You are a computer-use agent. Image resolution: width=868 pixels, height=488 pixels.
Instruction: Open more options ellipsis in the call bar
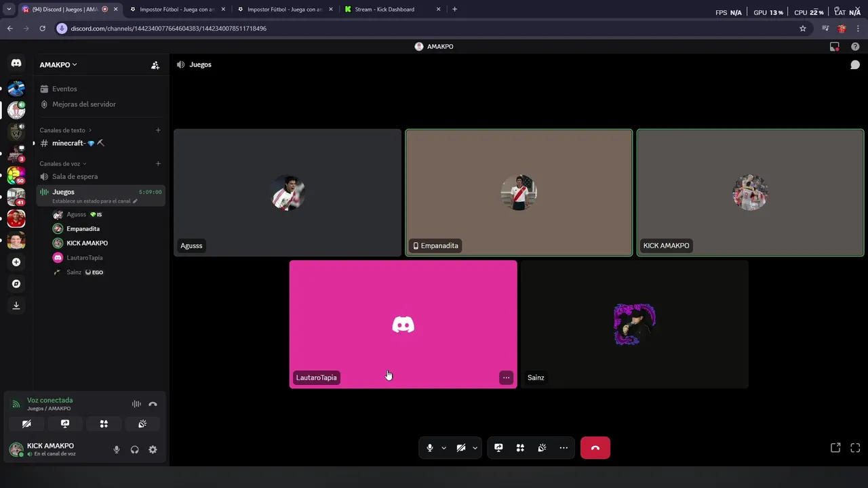(x=564, y=448)
